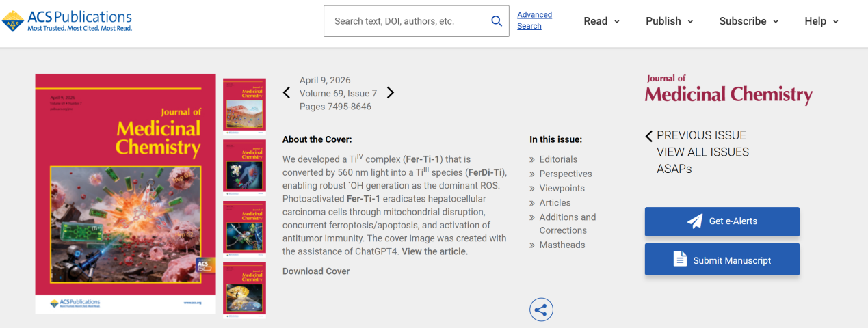Open the Subscribe dropdown menu
The width and height of the screenshot is (868, 328).
[748, 21]
